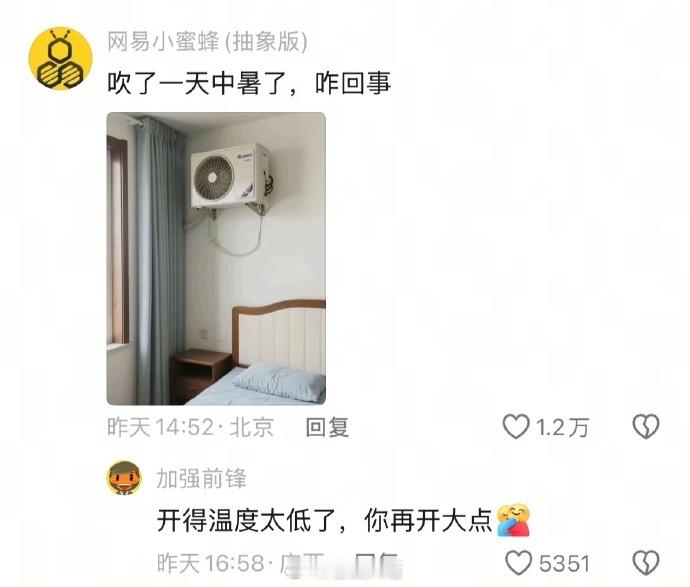Click the blurred reply button under 加强前锋's comment
Screen dimensions: 690x587
[376, 564]
